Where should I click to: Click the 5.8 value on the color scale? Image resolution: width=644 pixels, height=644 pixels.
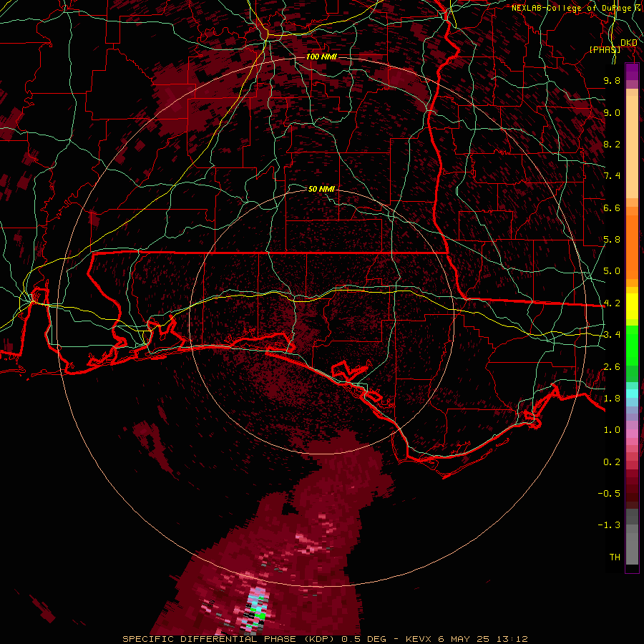tap(612, 240)
